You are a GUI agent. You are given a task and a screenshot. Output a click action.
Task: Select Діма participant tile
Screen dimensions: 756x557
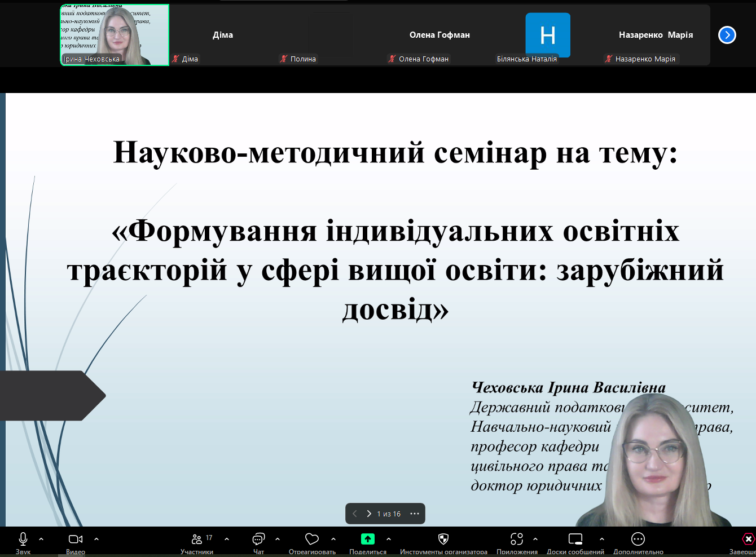click(x=223, y=35)
